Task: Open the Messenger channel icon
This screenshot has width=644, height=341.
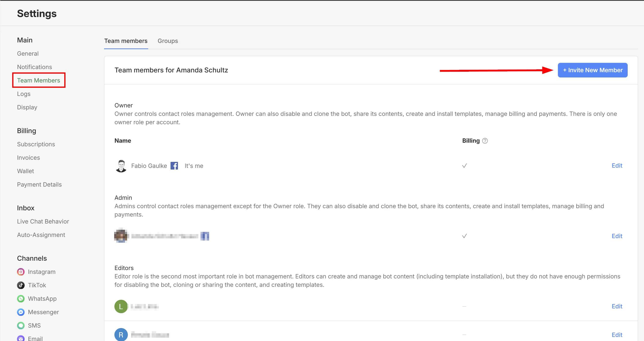Action: 21,312
